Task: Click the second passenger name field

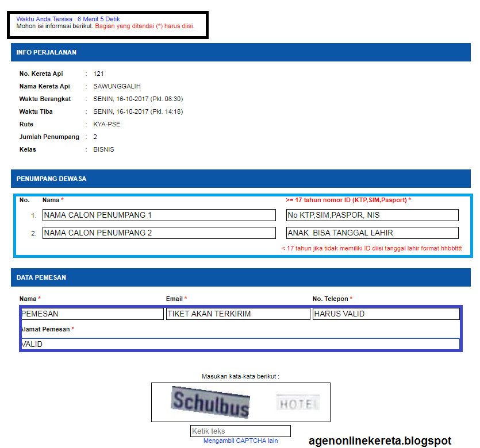Action: (x=159, y=233)
